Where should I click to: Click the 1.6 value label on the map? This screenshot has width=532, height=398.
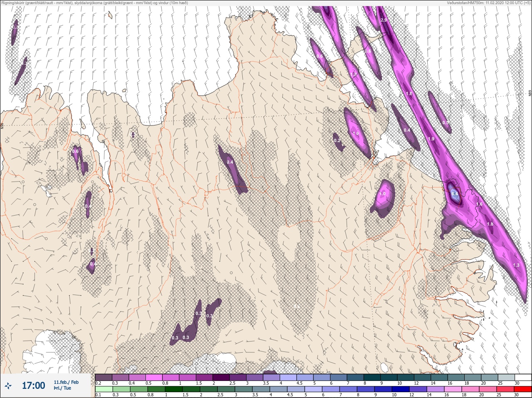[x=479, y=204]
